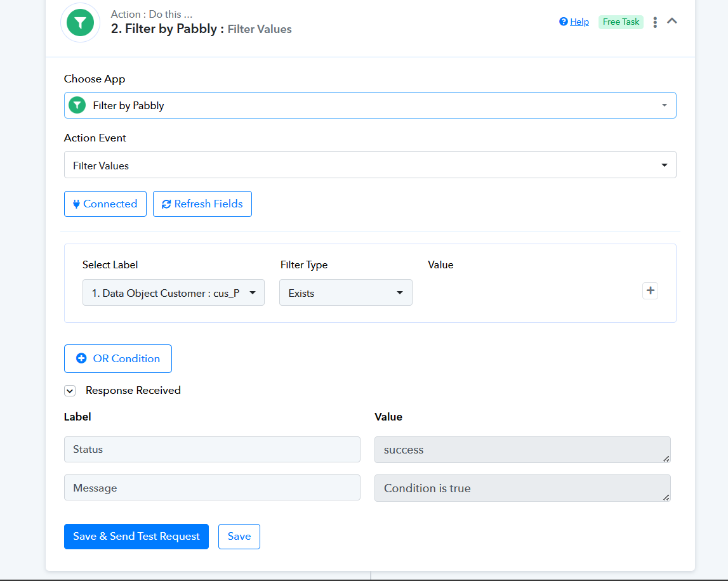Add a condition with the plus icon
This screenshot has width=728, height=581.
click(x=650, y=290)
